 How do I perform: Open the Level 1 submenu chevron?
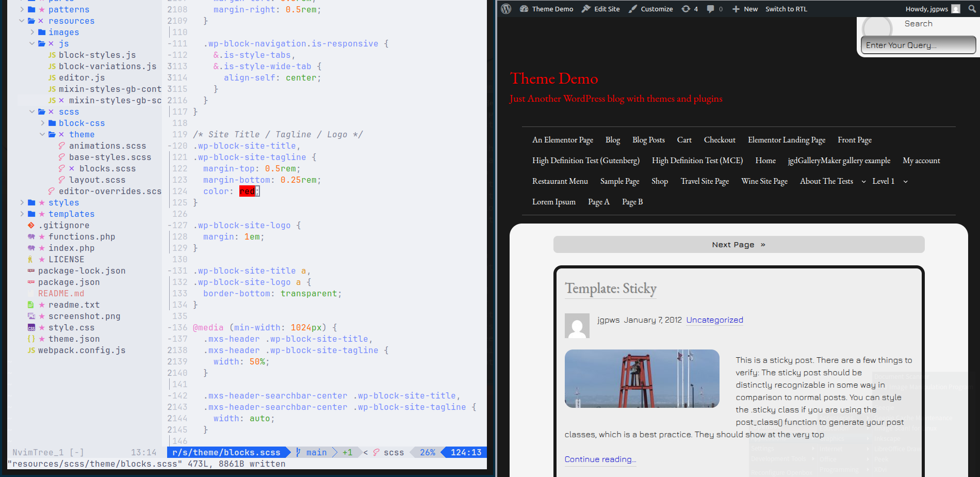coord(905,182)
